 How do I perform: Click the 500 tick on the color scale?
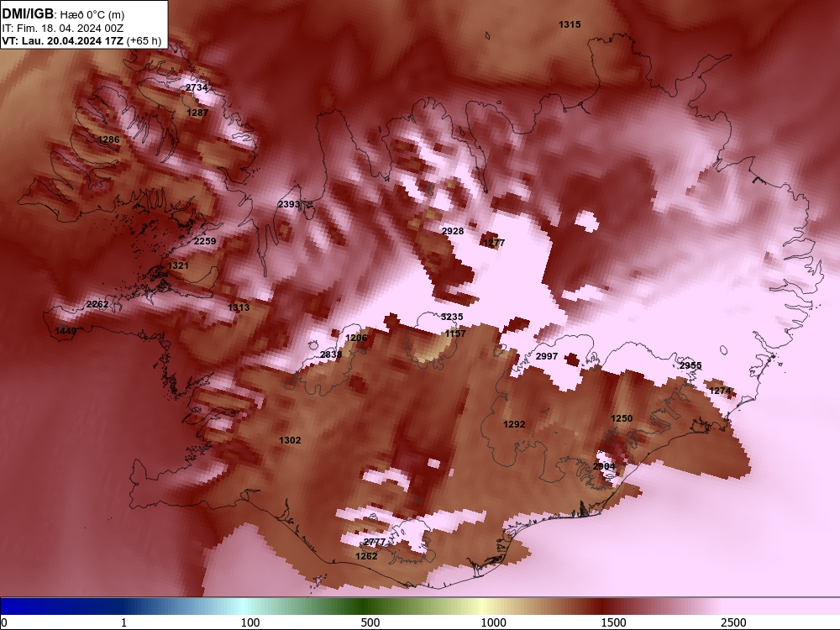[370, 622]
